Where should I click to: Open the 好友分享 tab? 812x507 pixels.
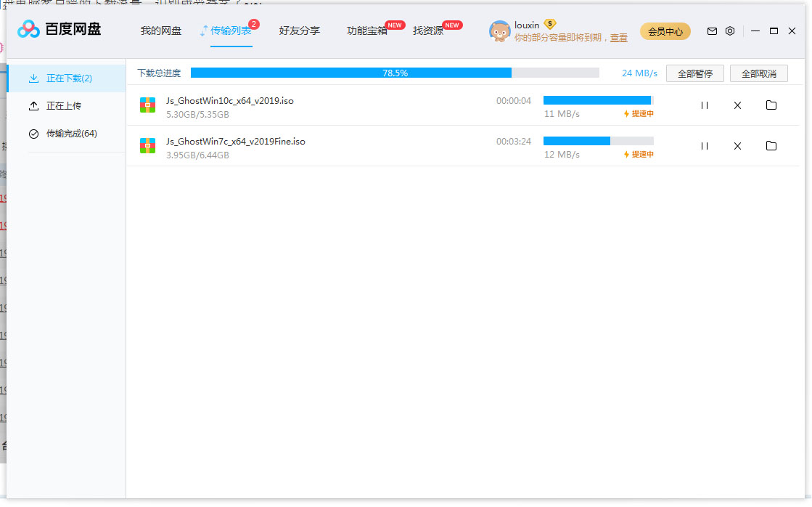(x=299, y=31)
